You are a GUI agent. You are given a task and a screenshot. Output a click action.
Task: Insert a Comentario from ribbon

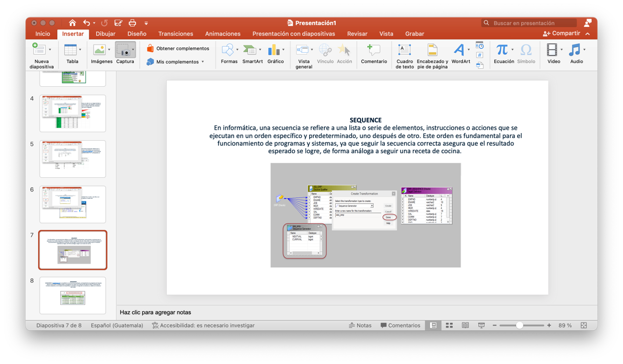pos(374,50)
